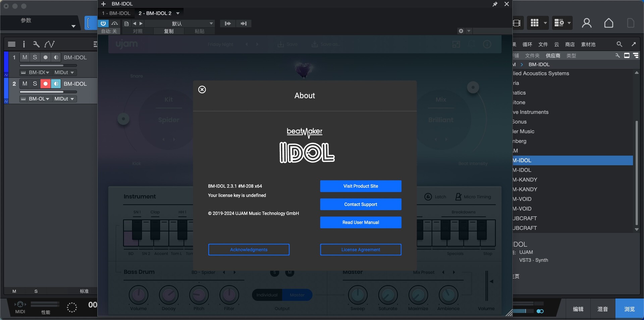Click the add-track-layout icon with plus

coord(559,23)
